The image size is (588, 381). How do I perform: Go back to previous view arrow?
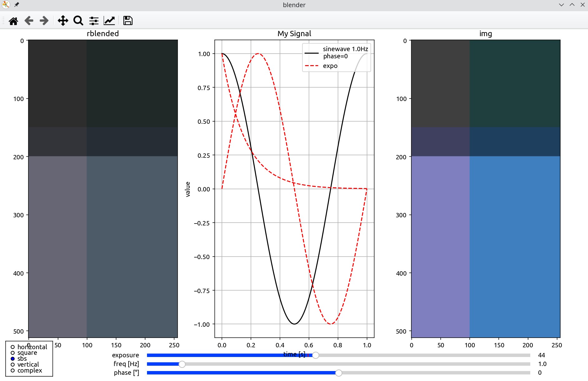(29, 21)
